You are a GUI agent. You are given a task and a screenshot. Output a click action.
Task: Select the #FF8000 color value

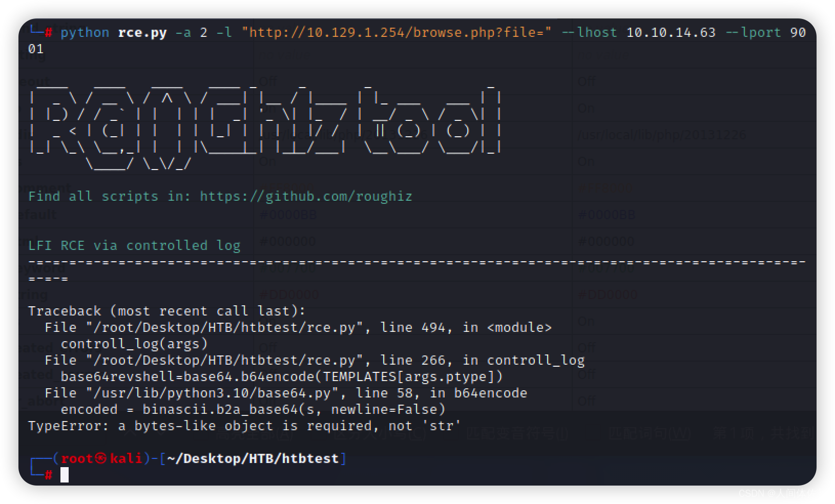604,188
